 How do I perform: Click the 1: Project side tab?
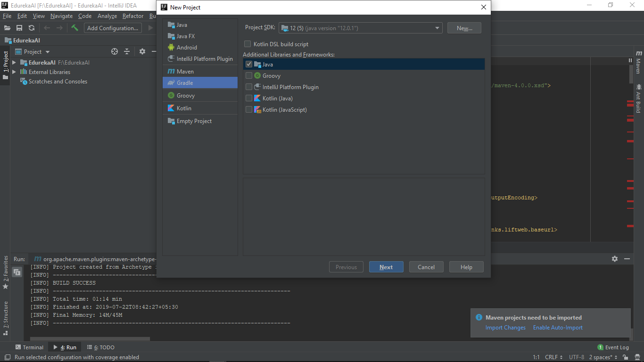6,66
